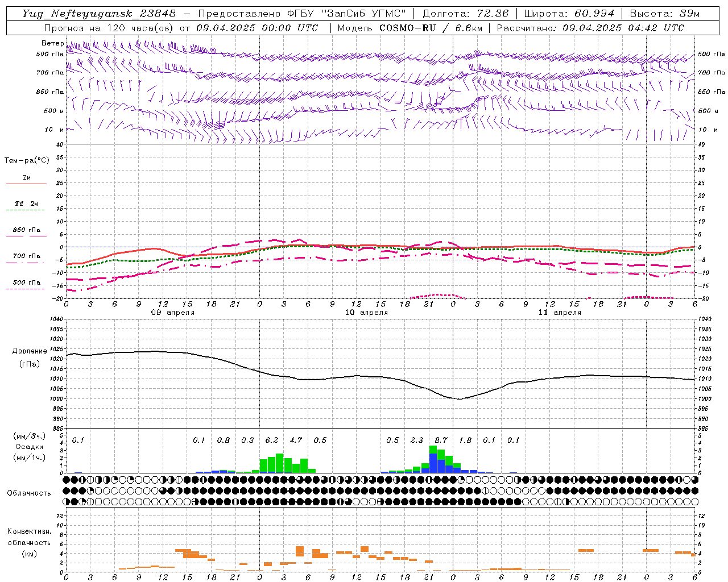Screen dimensions: 728x582
Task: Click the station title Yug_Nefteyugansk_23848
Action: [x=99, y=14]
